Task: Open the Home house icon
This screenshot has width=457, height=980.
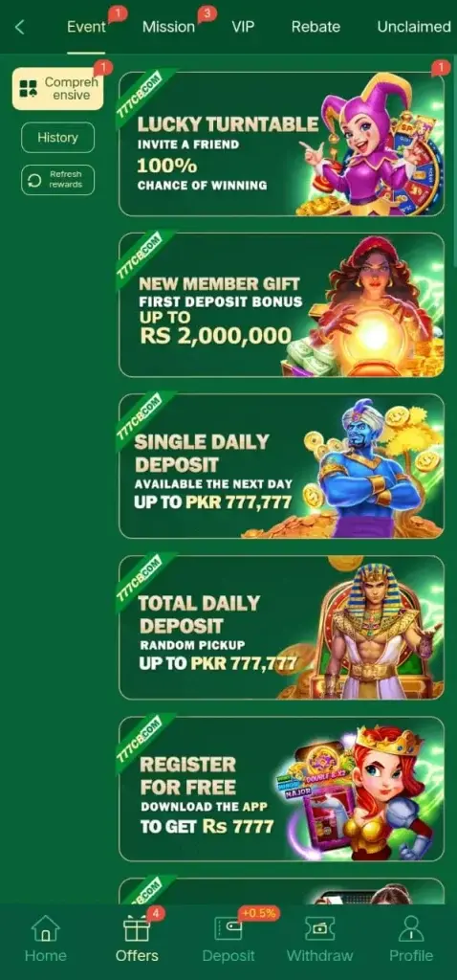Action: (x=45, y=928)
